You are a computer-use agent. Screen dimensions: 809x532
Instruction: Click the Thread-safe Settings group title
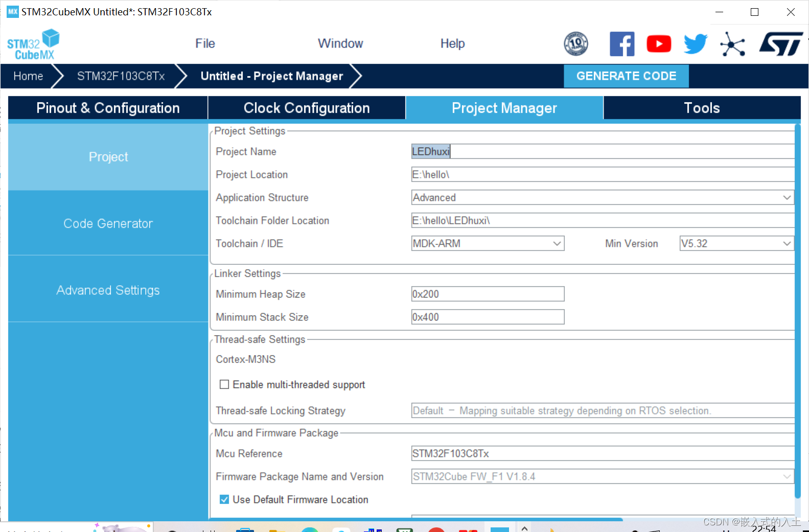[260, 339]
